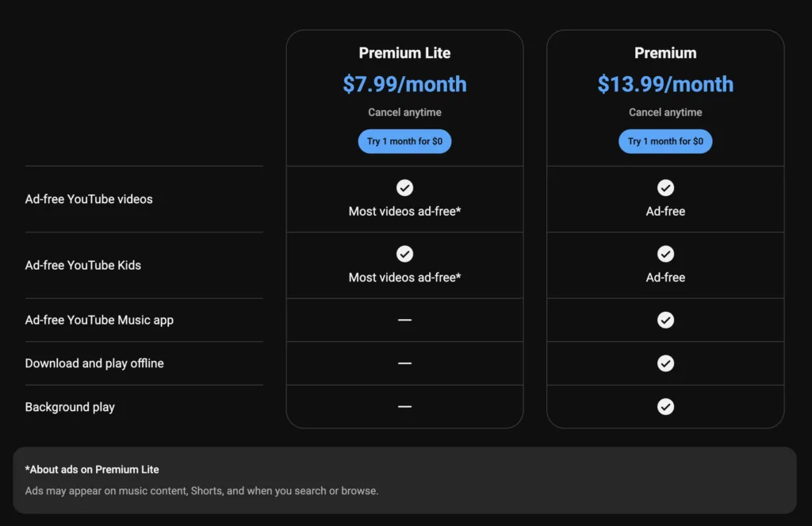Click Premium's Ad-free text in YouTube Kids row
Screen dimensions: 812x526
pyautogui.click(x=665, y=278)
